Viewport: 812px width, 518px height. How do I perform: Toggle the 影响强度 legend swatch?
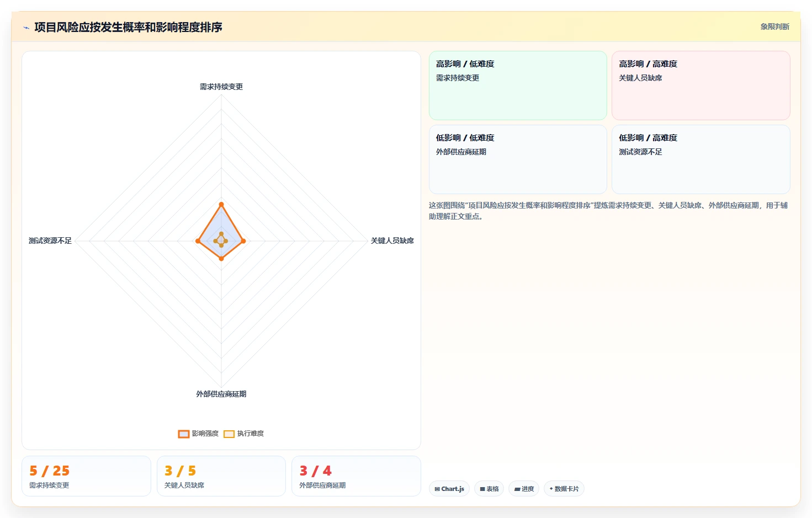point(184,434)
